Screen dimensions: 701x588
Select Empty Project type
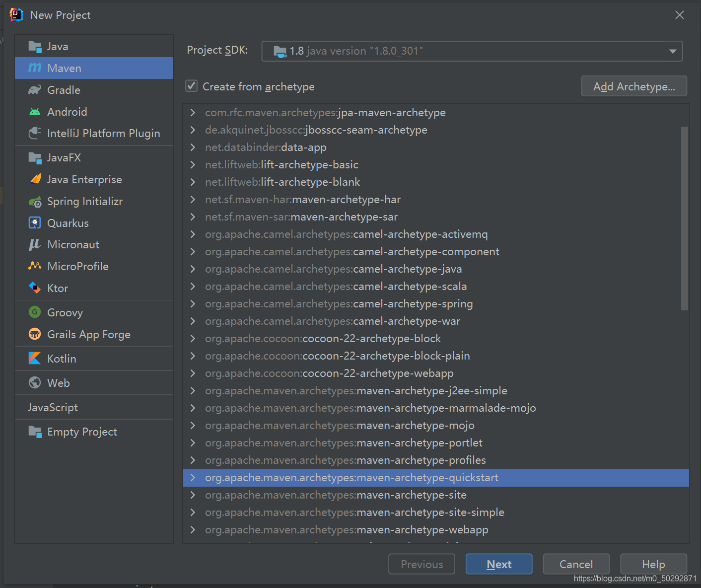click(x=94, y=432)
